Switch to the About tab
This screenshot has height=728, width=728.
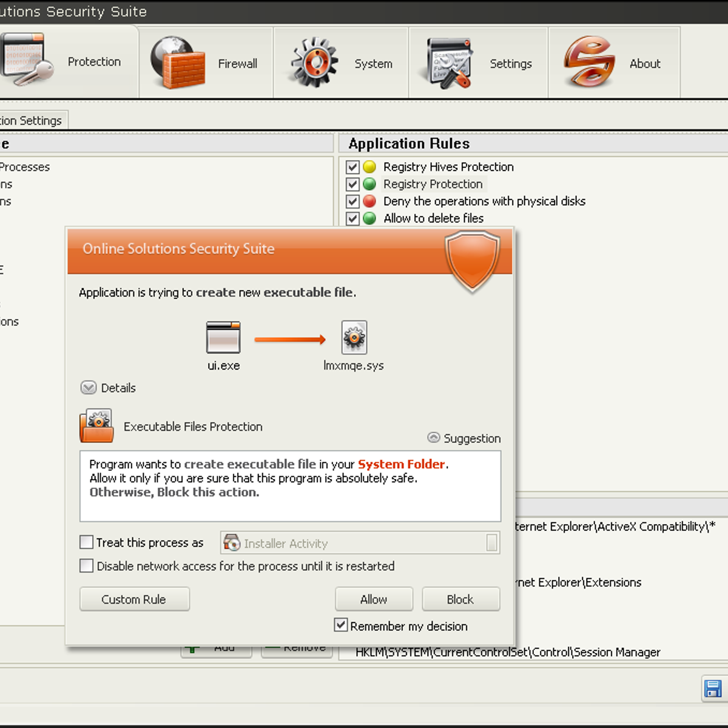pos(614,62)
